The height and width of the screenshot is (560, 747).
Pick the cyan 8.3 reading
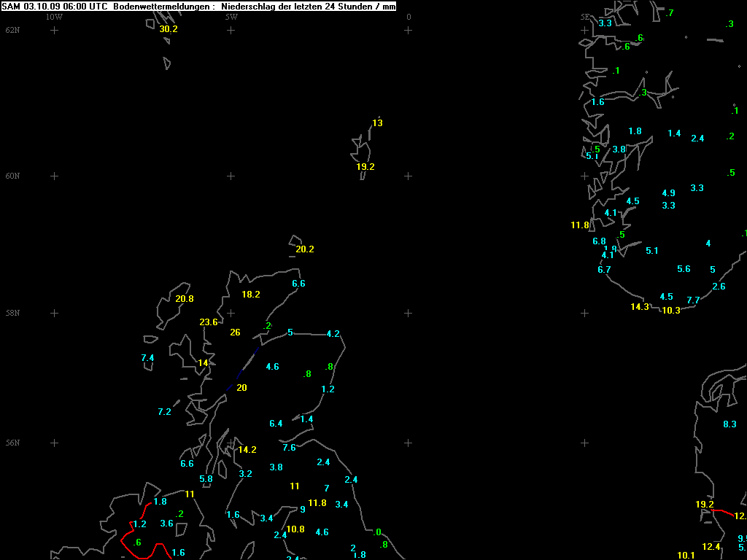tap(729, 424)
